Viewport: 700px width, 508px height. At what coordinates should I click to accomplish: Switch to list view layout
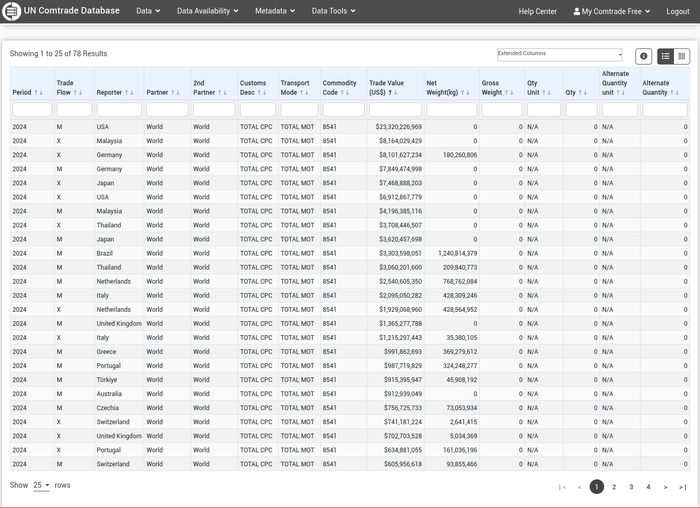point(666,57)
